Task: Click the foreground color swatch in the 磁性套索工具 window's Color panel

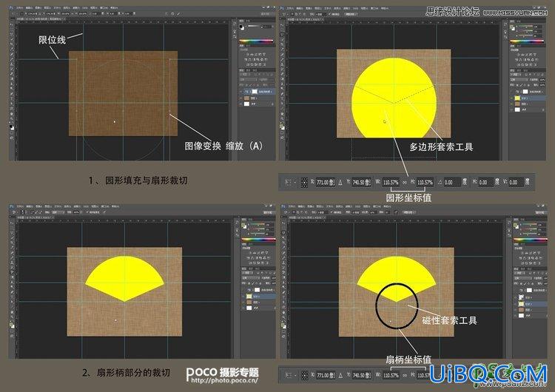Action: pos(515,225)
